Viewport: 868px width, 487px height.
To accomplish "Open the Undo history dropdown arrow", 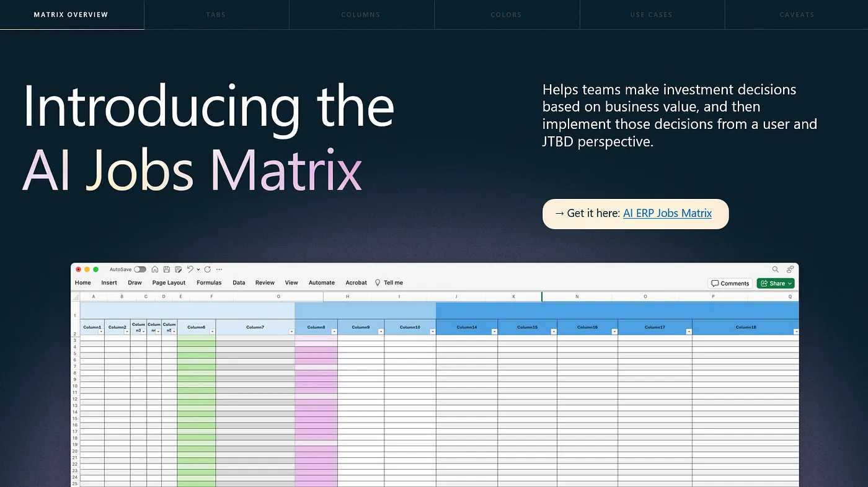I will [198, 270].
